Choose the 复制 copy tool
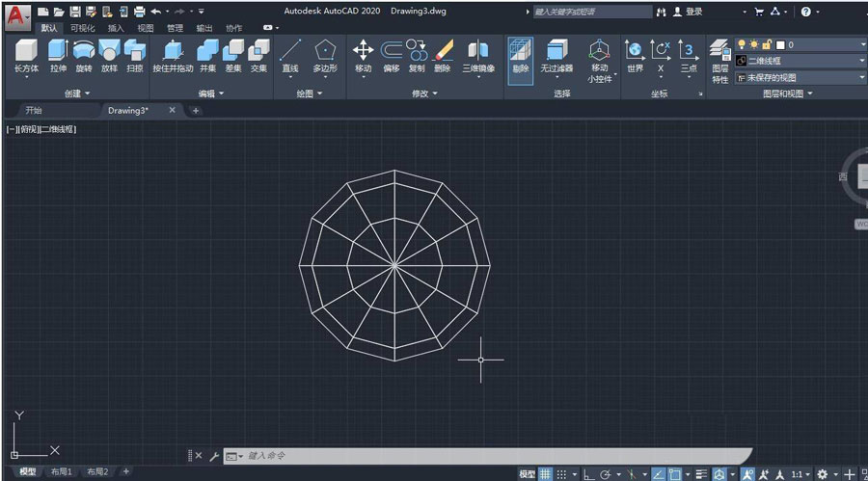 (417, 57)
